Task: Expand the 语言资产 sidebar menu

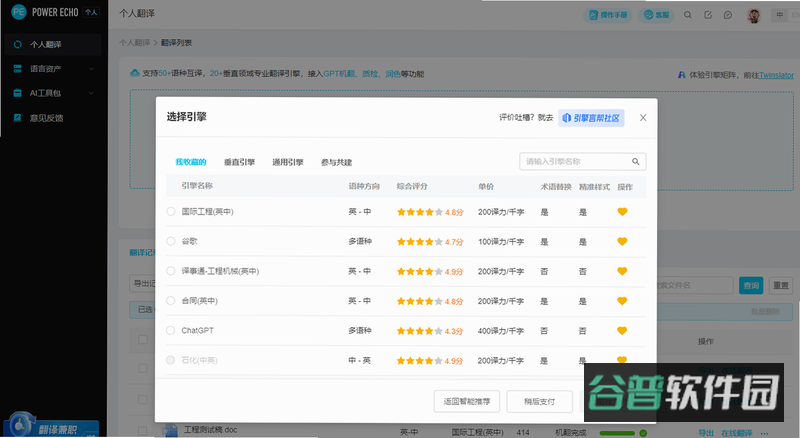Action: 54,68
